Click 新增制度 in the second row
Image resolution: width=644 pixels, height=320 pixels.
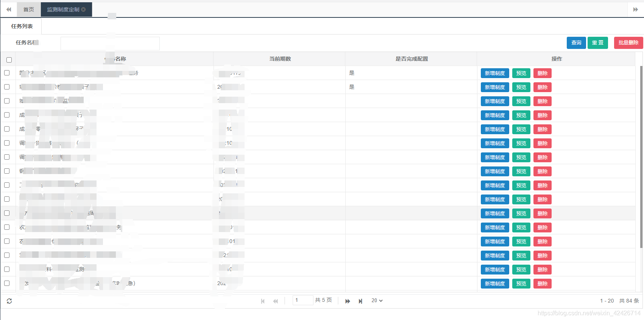click(x=495, y=87)
